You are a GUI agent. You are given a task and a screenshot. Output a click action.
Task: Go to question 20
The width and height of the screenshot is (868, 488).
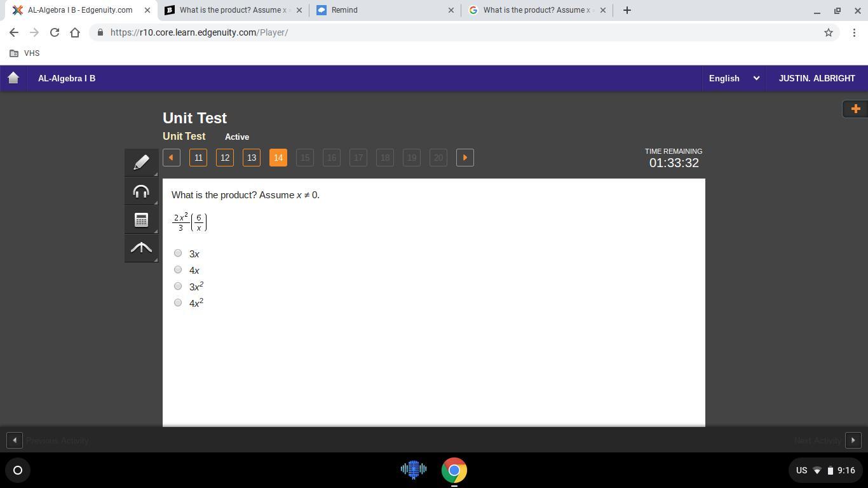coord(438,158)
